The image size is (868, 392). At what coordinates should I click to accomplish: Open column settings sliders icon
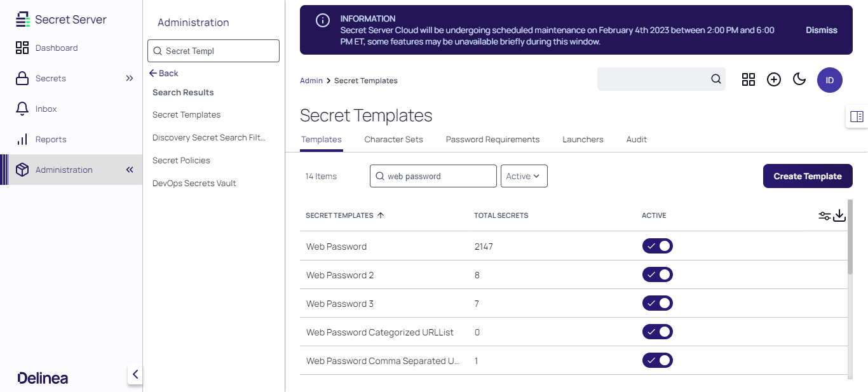825,216
